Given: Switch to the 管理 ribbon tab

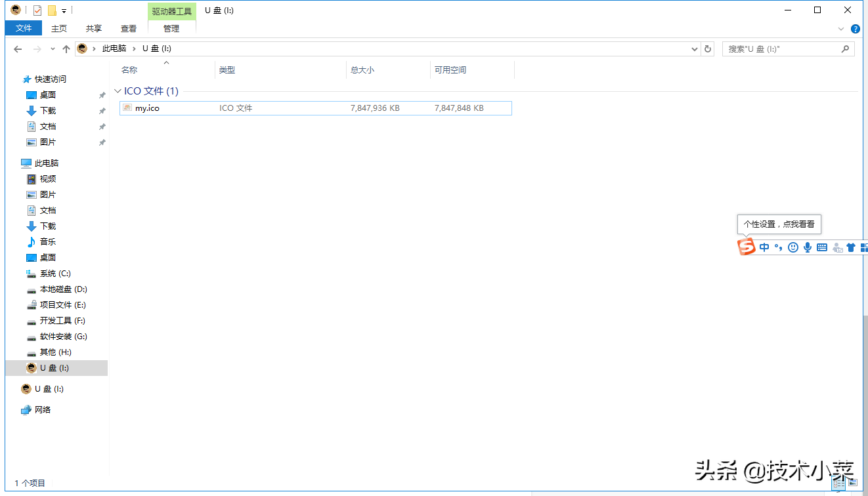Looking at the screenshot, I should coord(171,28).
